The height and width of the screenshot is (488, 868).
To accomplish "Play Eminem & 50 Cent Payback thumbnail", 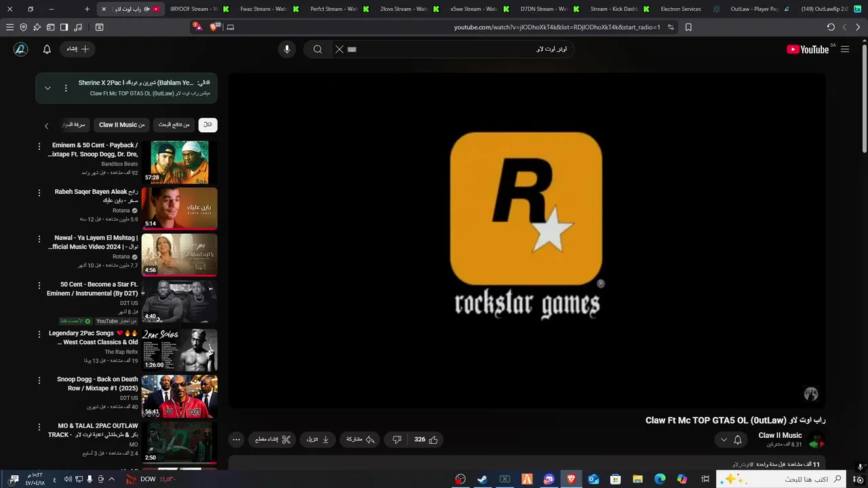I will click(180, 163).
